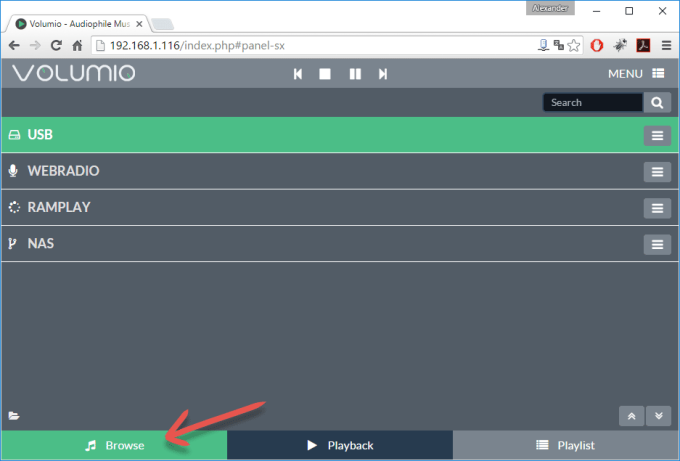Open options menu for RAMPLAY row
Viewport: 680px width, 461px height.
(x=657, y=209)
